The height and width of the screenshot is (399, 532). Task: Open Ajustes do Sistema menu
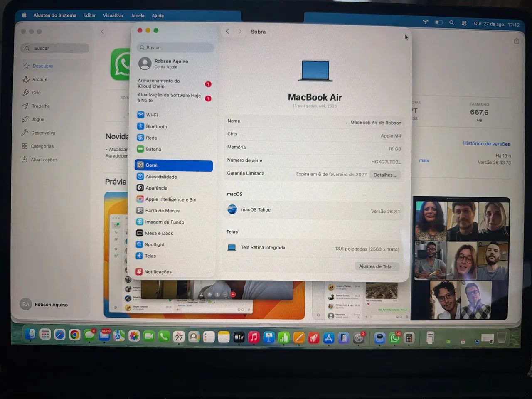[x=55, y=15]
